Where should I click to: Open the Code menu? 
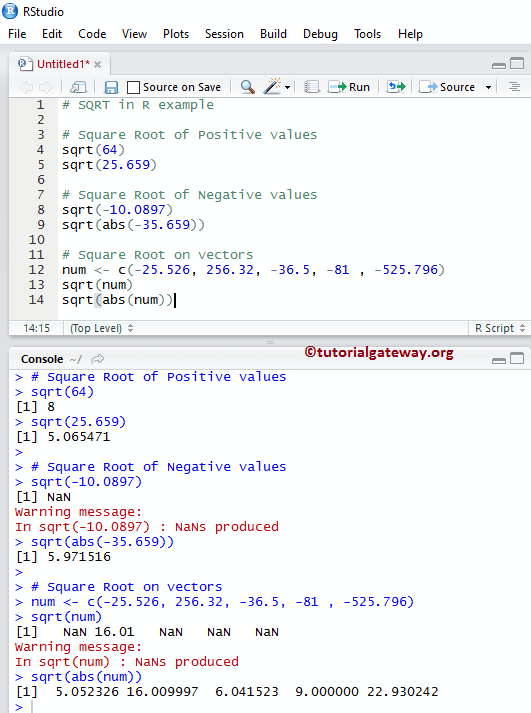(92, 34)
